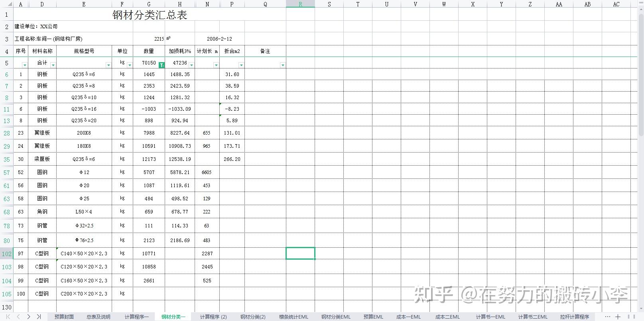Select column header R
Viewport: 644px width, 321px height.
click(300, 4)
